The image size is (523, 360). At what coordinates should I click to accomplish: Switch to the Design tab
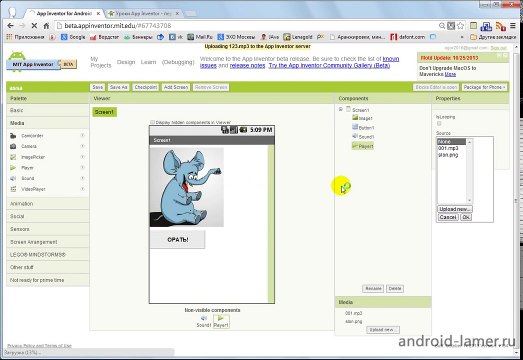point(126,62)
